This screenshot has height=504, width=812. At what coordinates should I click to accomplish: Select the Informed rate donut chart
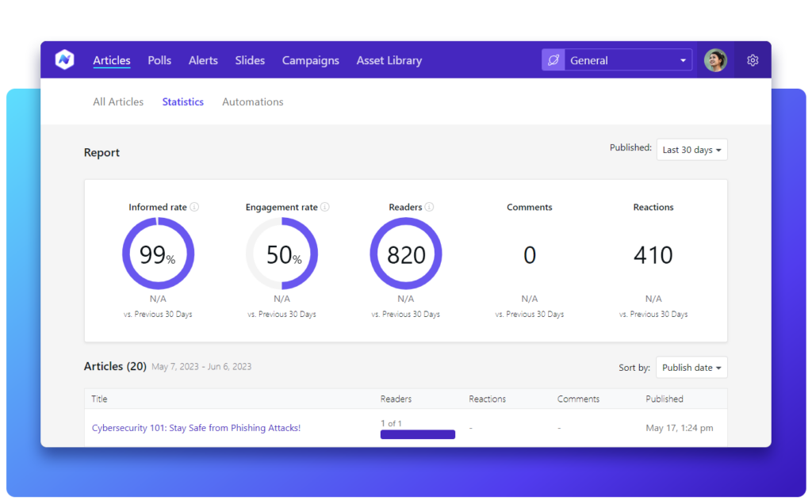tap(158, 254)
